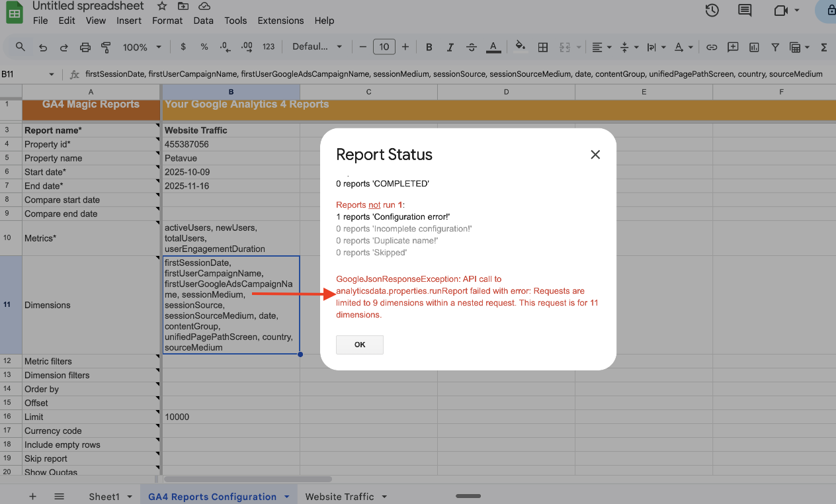Screen dimensions: 836x504
Task: Switch to the Sheet1 tab
Action: point(104,497)
